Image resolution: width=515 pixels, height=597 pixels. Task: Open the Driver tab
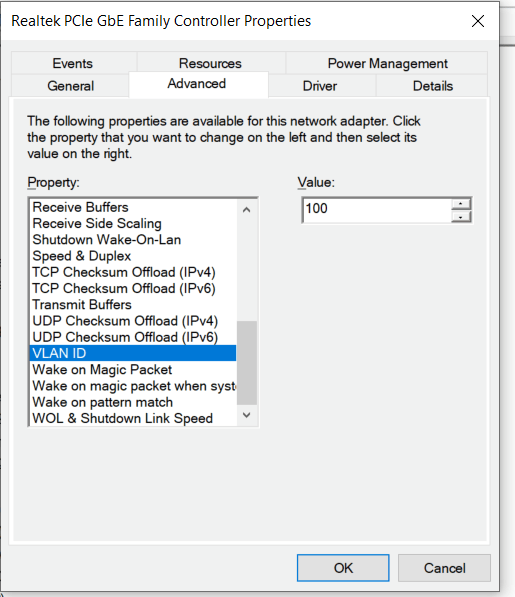pos(320,86)
